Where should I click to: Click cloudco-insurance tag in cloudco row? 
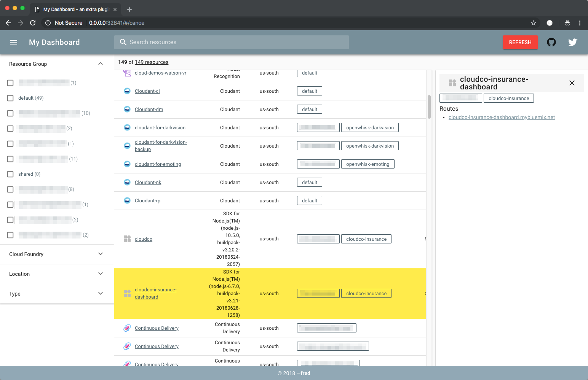click(x=366, y=239)
